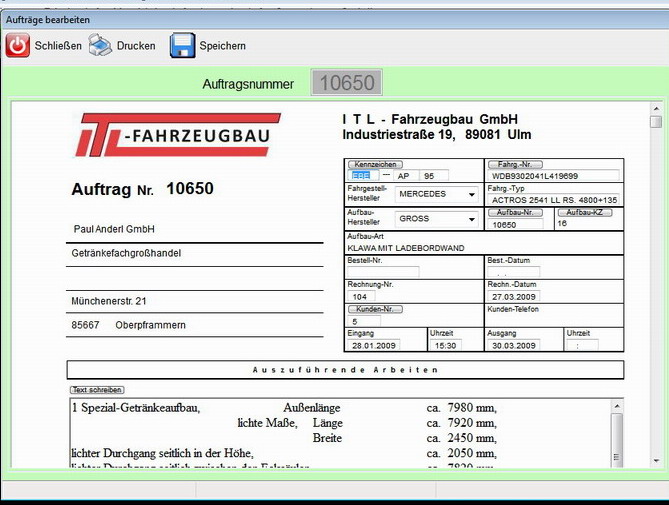Click the text box scrollbar up arrow
The height and width of the screenshot is (505, 669).
coord(617,405)
